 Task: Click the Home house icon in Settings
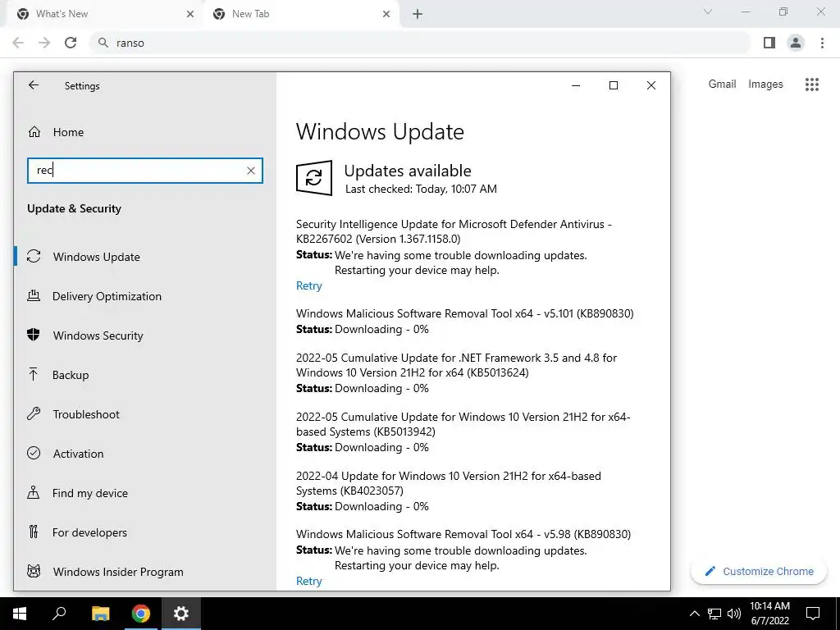pyautogui.click(x=34, y=132)
